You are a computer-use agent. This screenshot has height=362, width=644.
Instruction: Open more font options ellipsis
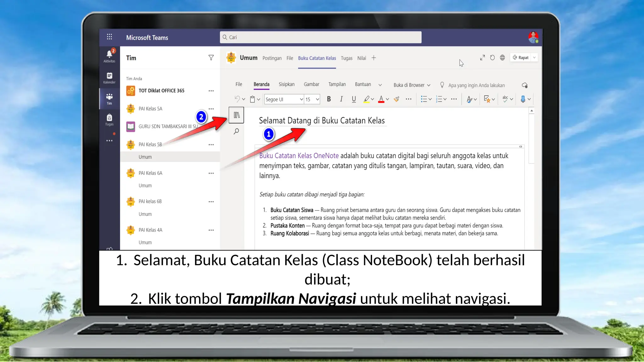[x=408, y=99]
